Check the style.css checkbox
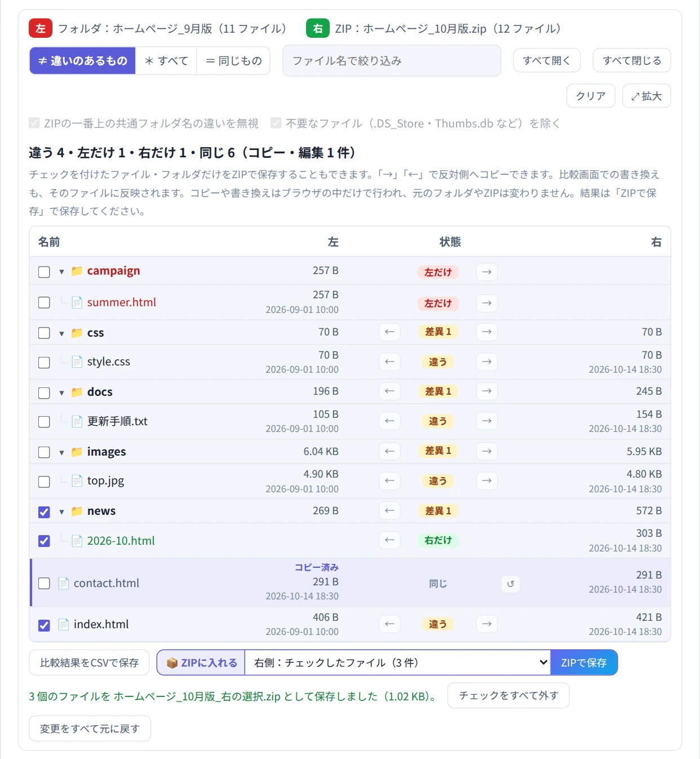This screenshot has height=759, width=700. point(44,362)
